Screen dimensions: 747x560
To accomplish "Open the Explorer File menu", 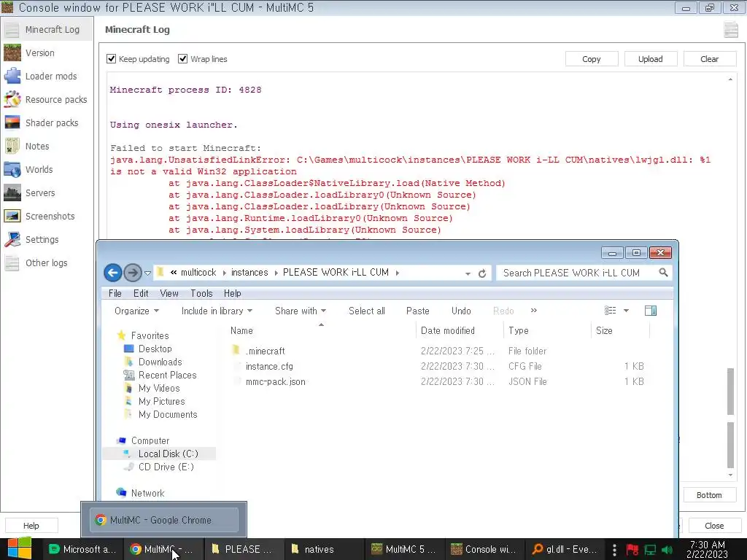I will pos(115,293).
